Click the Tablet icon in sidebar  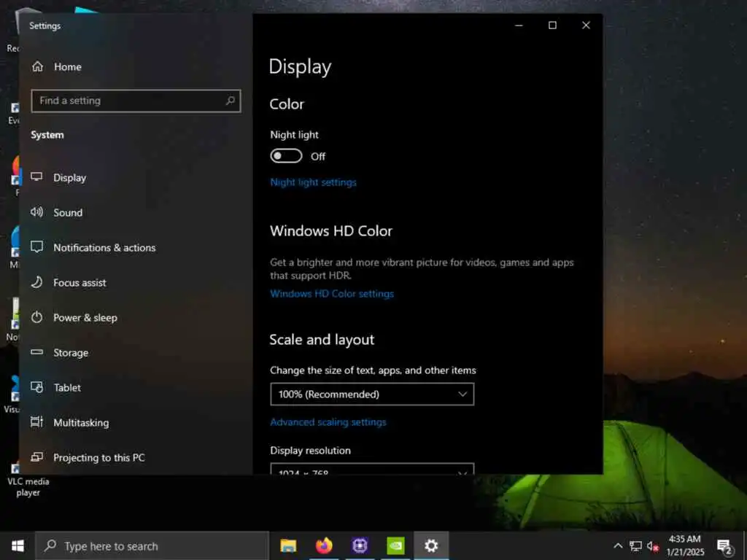pos(36,386)
